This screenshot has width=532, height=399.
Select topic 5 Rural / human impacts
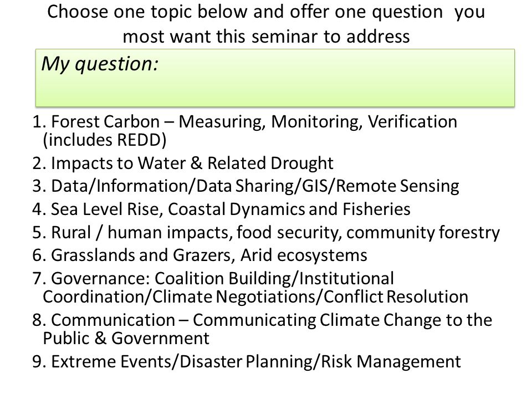pyautogui.click(x=266, y=233)
